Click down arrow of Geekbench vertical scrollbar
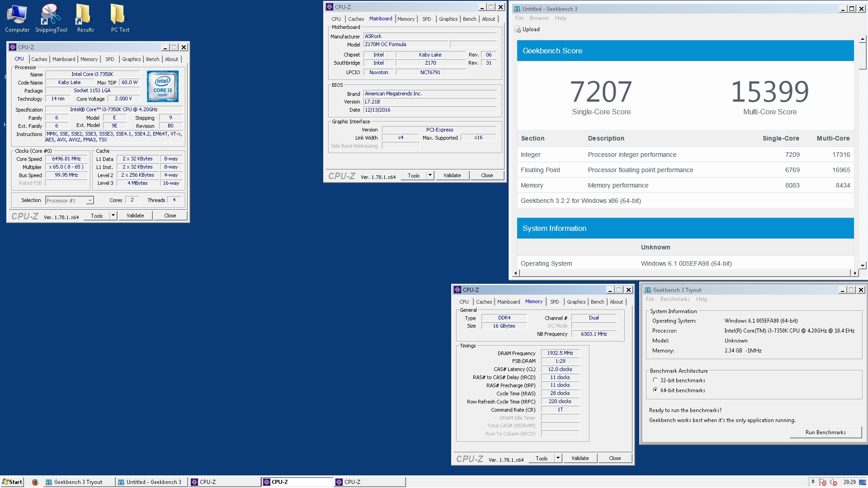Screen dimensions: 868x488 (x=863, y=266)
